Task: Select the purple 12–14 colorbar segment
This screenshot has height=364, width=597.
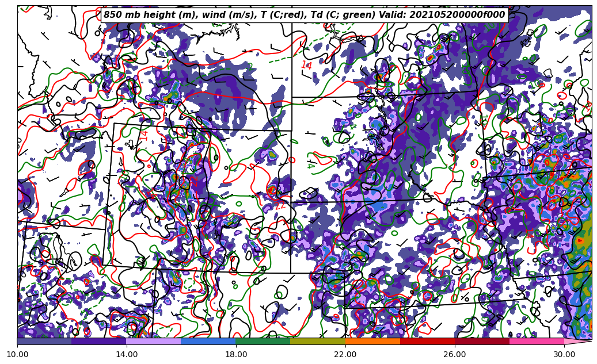Action: tap(99, 341)
